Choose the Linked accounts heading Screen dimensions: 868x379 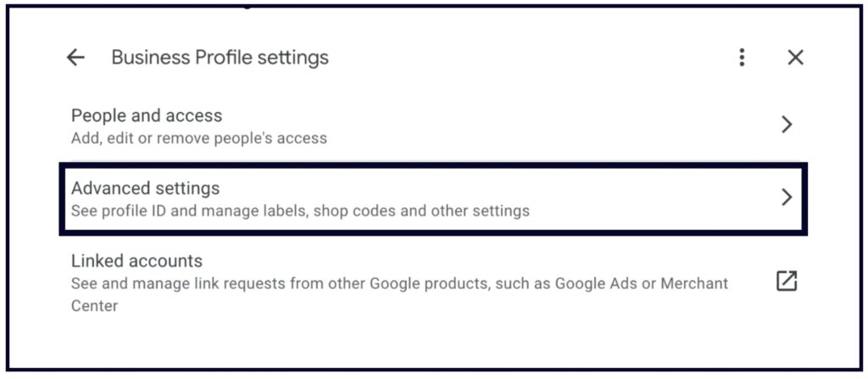click(x=136, y=261)
